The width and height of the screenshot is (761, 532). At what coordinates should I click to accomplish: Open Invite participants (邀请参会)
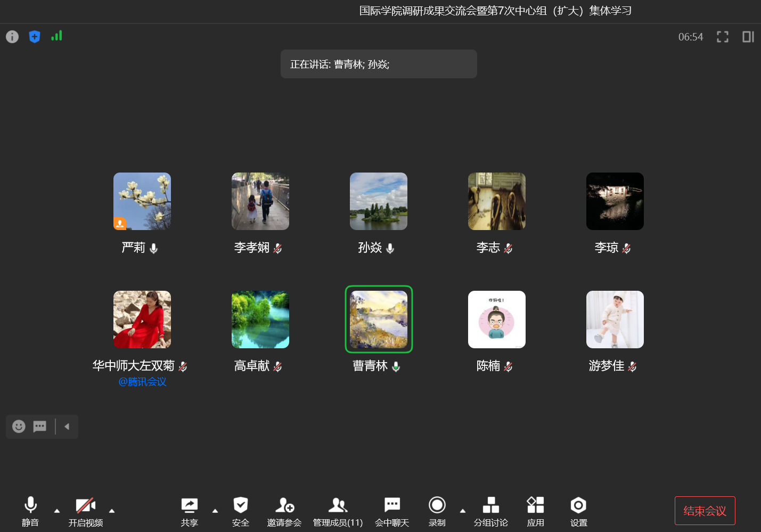click(284, 511)
